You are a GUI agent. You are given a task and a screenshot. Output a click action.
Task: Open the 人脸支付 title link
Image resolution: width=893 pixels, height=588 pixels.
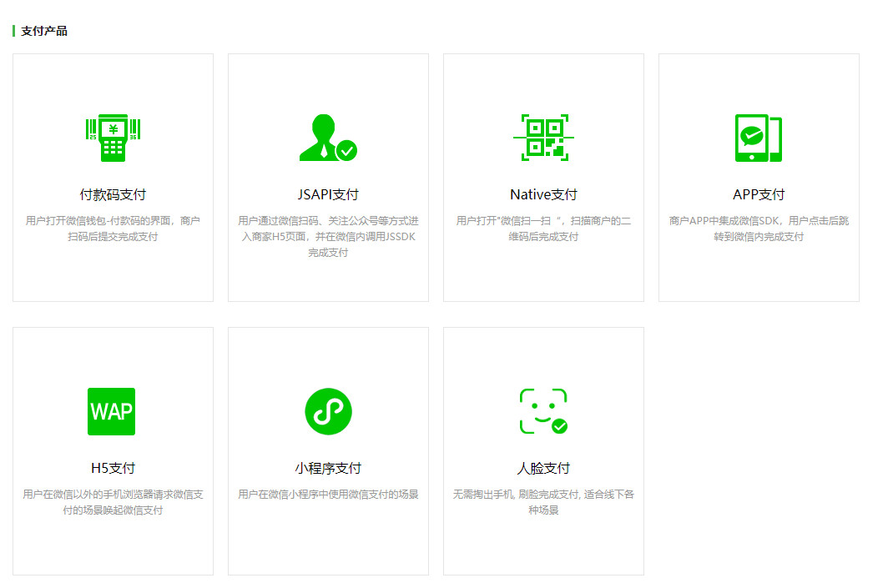[x=543, y=469]
